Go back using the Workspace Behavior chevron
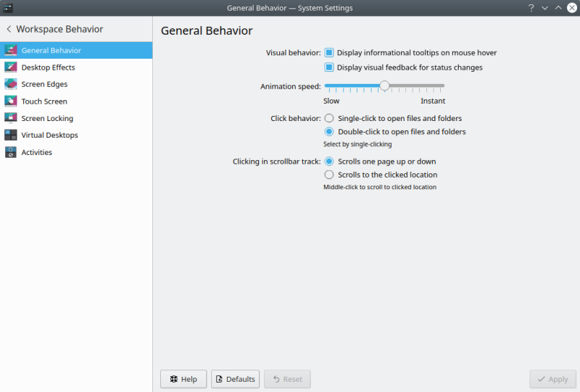This screenshot has height=392, width=580. click(9, 30)
